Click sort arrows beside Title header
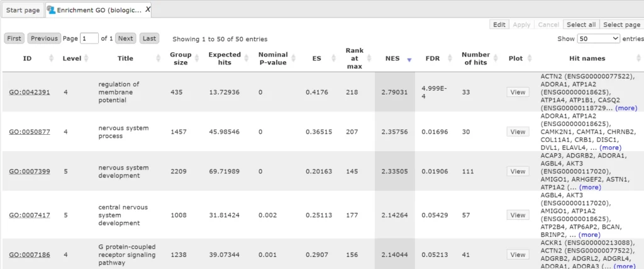 [157, 59]
